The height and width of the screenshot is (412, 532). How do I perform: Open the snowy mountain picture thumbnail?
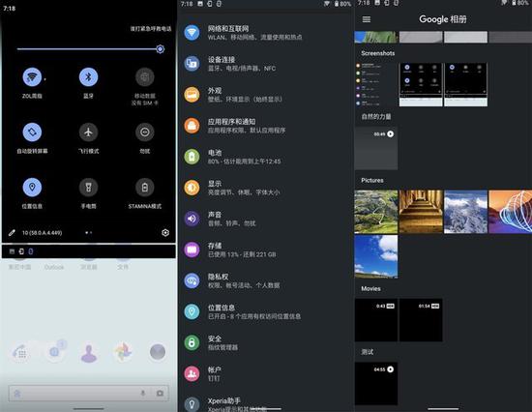(x=465, y=212)
